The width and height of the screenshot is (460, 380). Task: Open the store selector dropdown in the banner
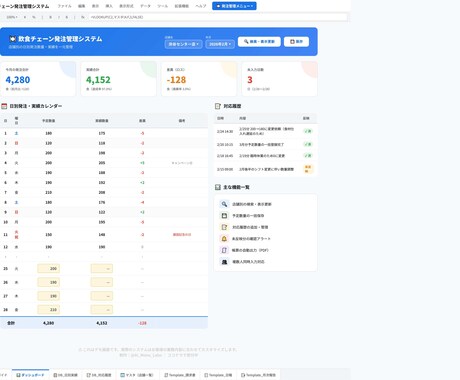[183, 44]
